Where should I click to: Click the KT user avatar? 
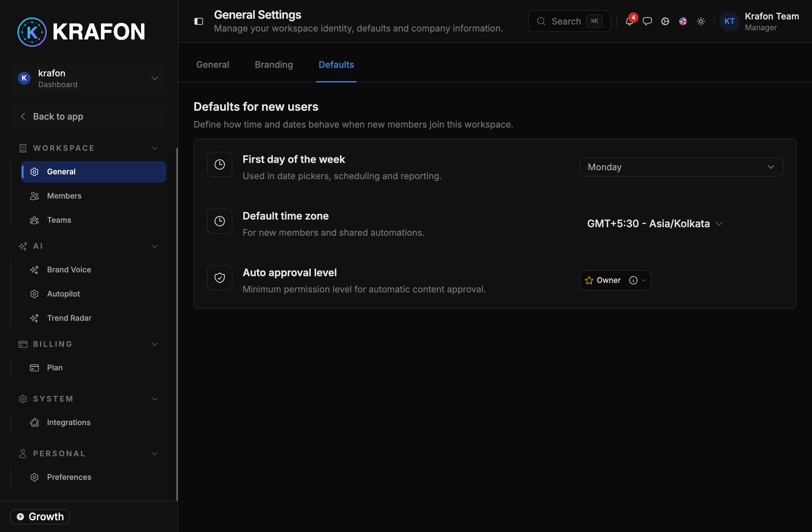(x=730, y=21)
